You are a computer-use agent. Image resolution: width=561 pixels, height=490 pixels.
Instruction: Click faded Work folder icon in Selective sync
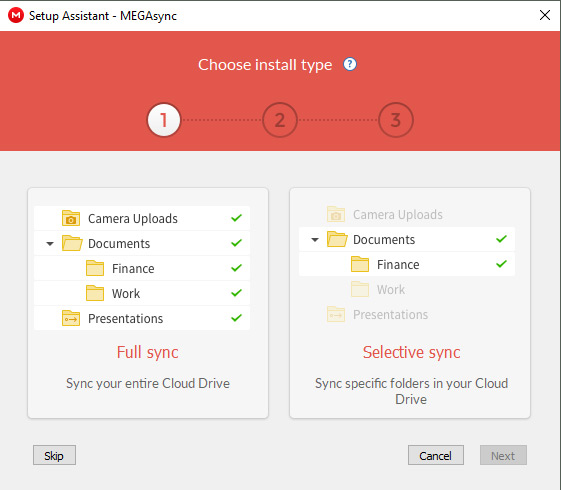pyautogui.click(x=360, y=289)
